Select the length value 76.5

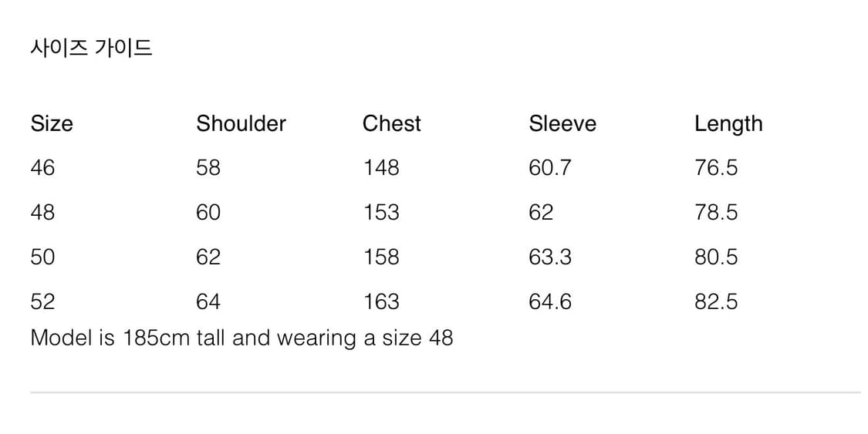pyautogui.click(x=716, y=167)
